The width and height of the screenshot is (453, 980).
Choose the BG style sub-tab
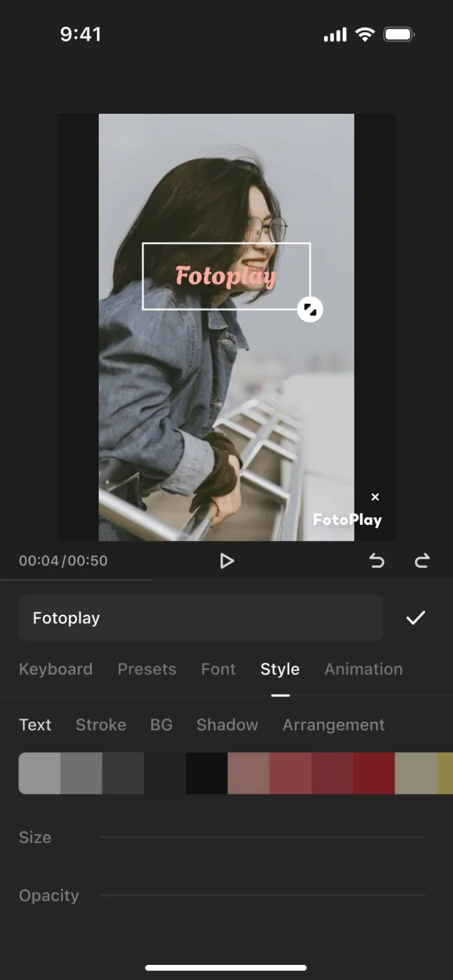point(161,725)
